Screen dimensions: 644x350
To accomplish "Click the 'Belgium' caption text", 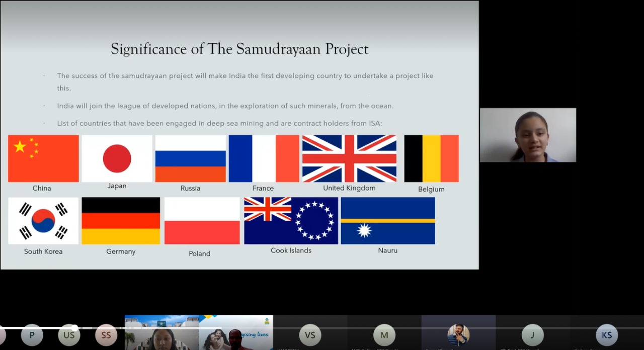I will 431,189.
